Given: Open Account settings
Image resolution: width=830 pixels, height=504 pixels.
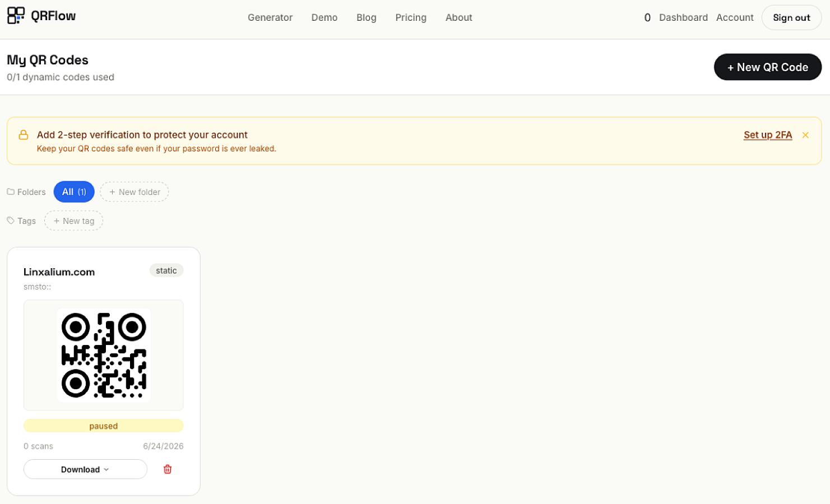Looking at the screenshot, I should coord(735,17).
